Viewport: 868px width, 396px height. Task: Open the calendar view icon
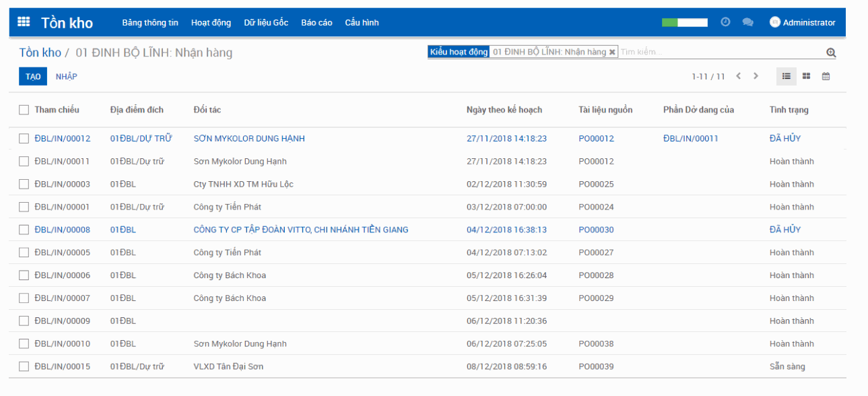point(826,76)
